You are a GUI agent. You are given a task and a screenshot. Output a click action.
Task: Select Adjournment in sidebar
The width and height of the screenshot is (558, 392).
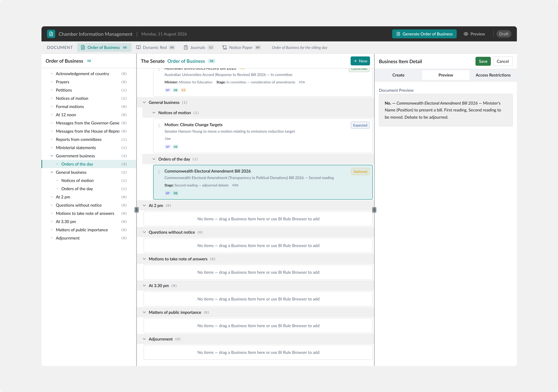pos(89,238)
